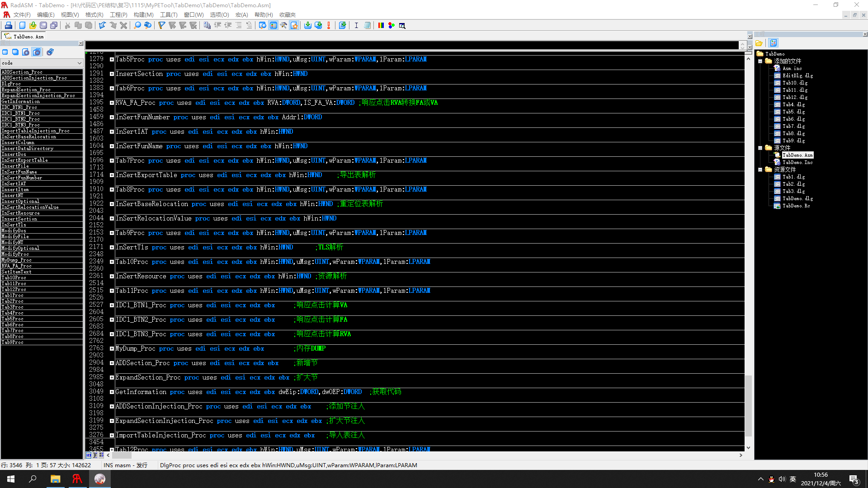The height and width of the screenshot is (488, 868).
Task: Open File Explorer from the taskbar
Action: [x=55, y=479]
